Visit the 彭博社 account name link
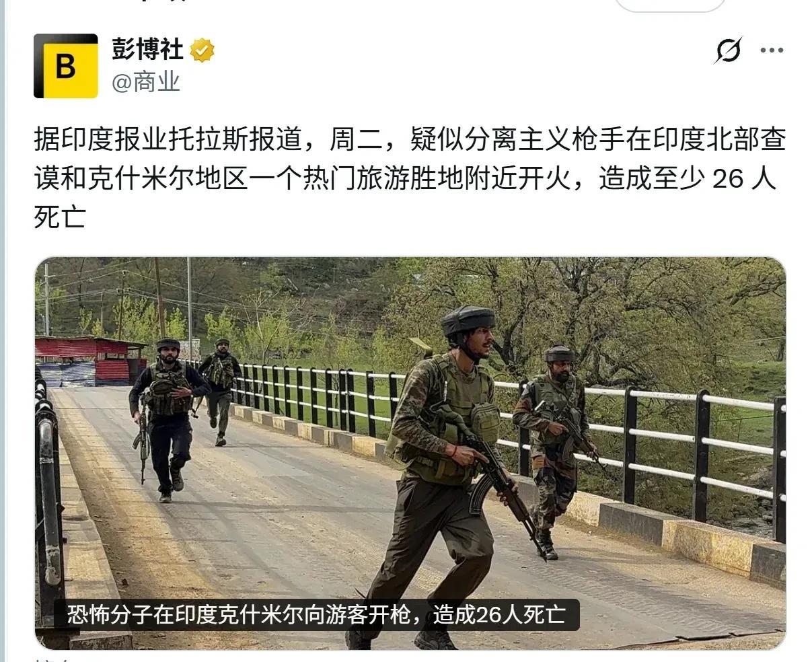812x662 pixels. pyautogui.click(x=148, y=50)
